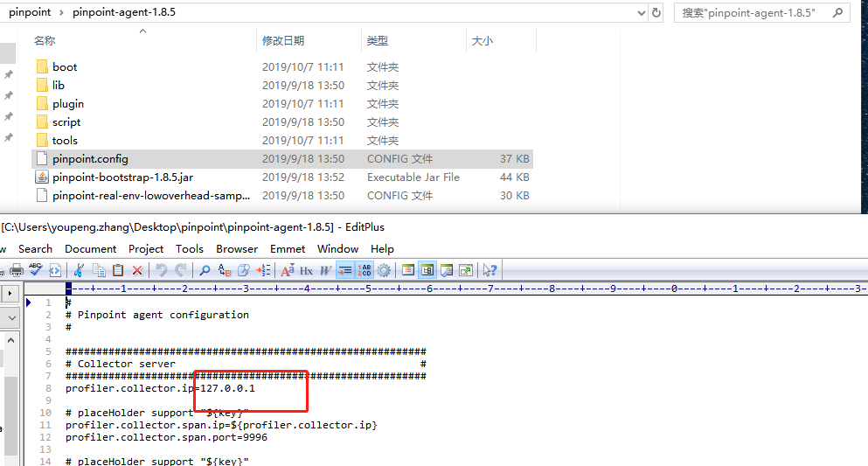Toggle the auto indent icon
Viewport: 868px width, 466px height.
click(x=345, y=270)
